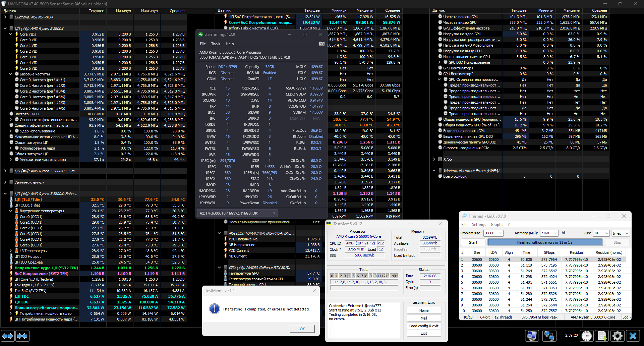644x346 pixels.
Task: Click the chip icon beside RTSS group
Action: pos(440,159)
